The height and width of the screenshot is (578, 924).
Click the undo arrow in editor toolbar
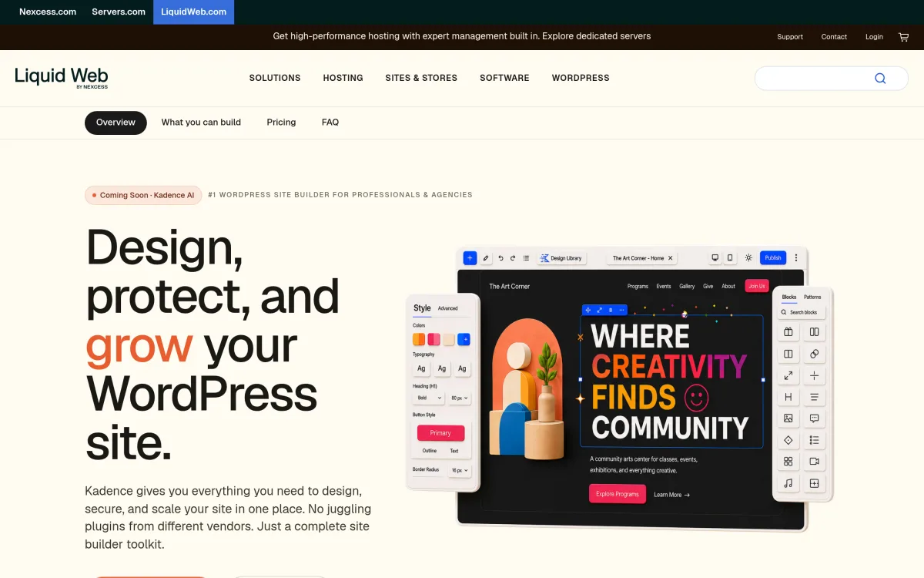500,258
